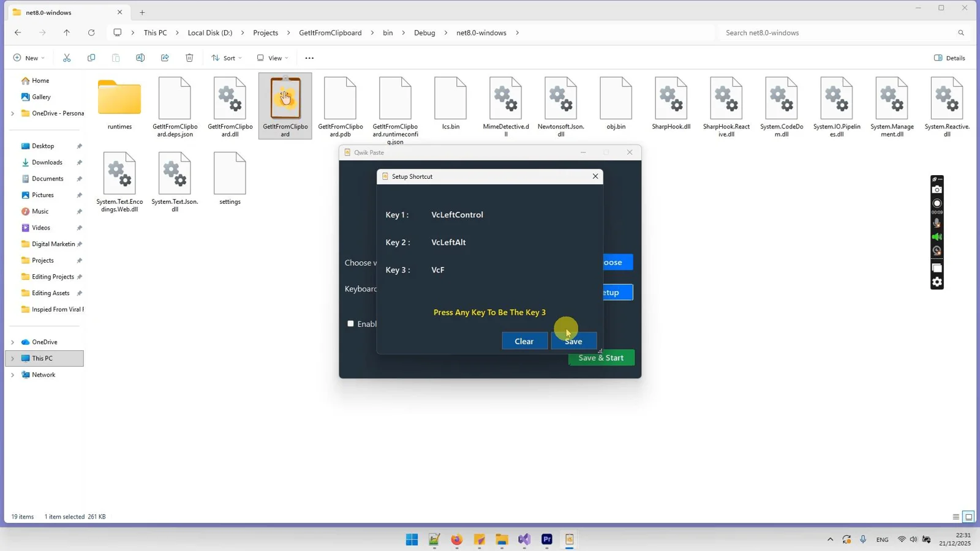Select the GetItFromClipboard.dll file
This screenshot has width=980, height=551.
point(230,107)
